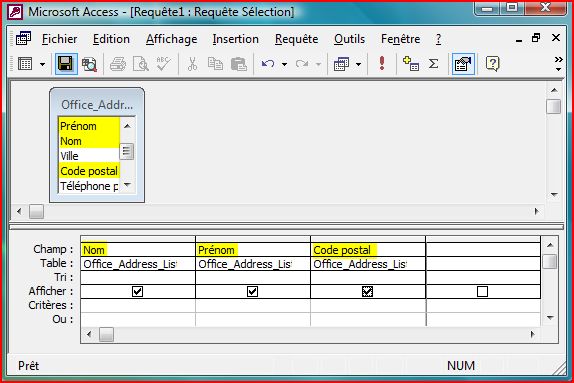Uncheck the Afficher box for the Prénom column
Viewport: 574px width, 383px height.
point(252,291)
